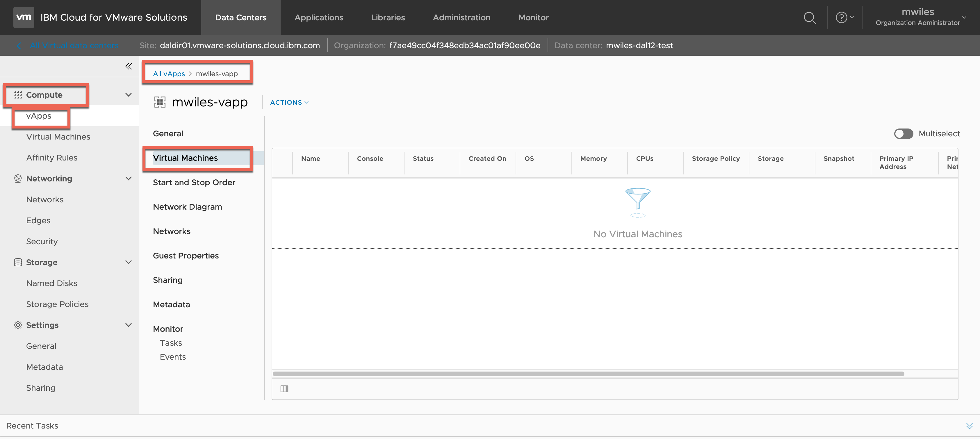980x439 pixels.
Task: Switch to the Libraries tab
Action: tap(388, 17)
